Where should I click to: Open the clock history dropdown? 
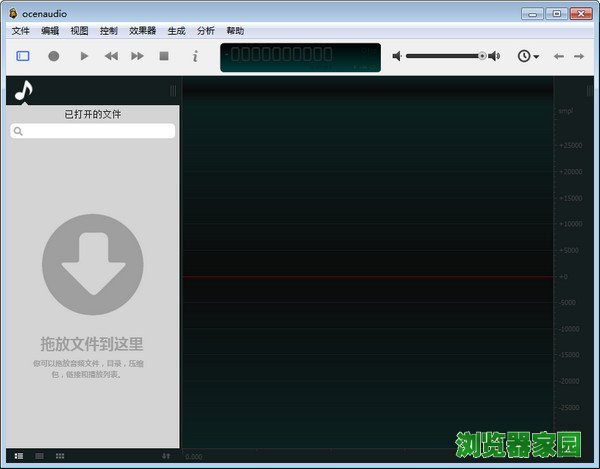(x=527, y=57)
